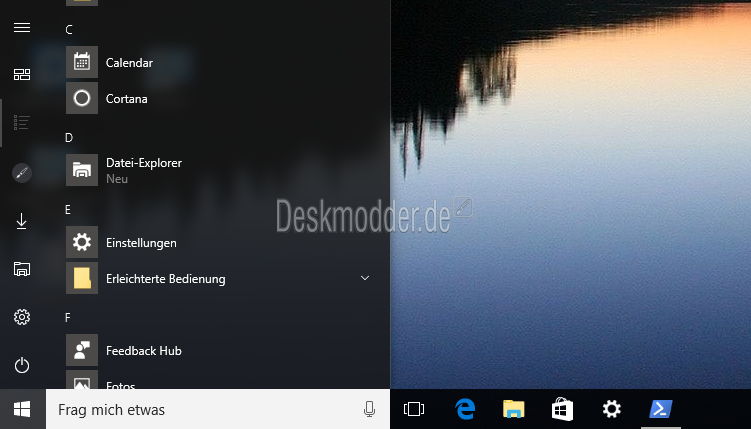This screenshot has height=429, width=751.
Task: Click the 'Cortana' app name
Action: (x=126, y=99)
